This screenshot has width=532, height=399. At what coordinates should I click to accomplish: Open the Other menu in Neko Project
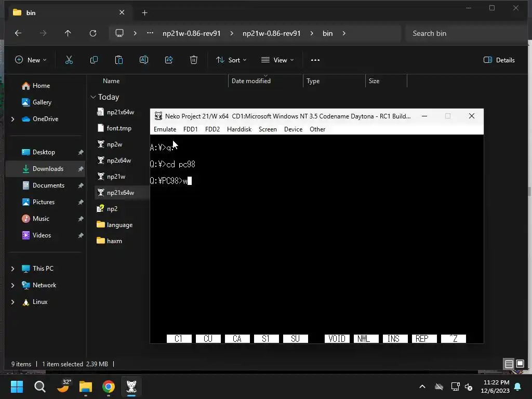(x=317, y=129)
